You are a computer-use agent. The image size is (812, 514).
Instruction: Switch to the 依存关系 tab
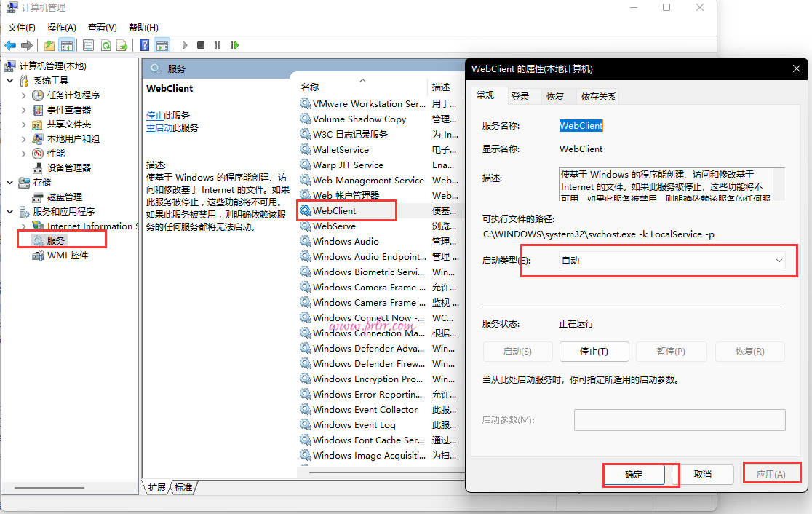[x=598, y=96]
